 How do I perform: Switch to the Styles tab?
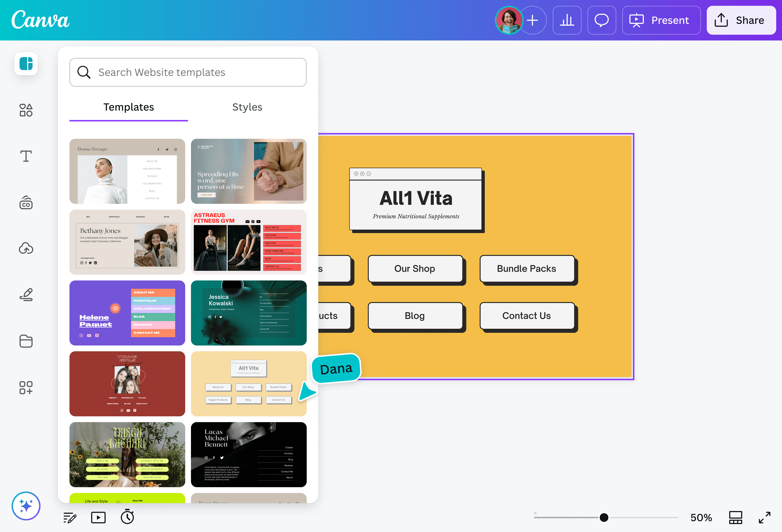[247, 107]
